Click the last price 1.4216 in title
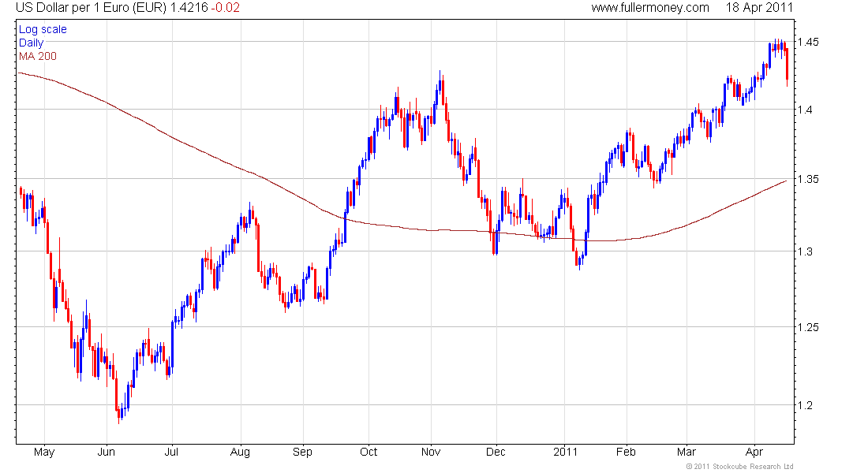 click(x=189, y=8)
